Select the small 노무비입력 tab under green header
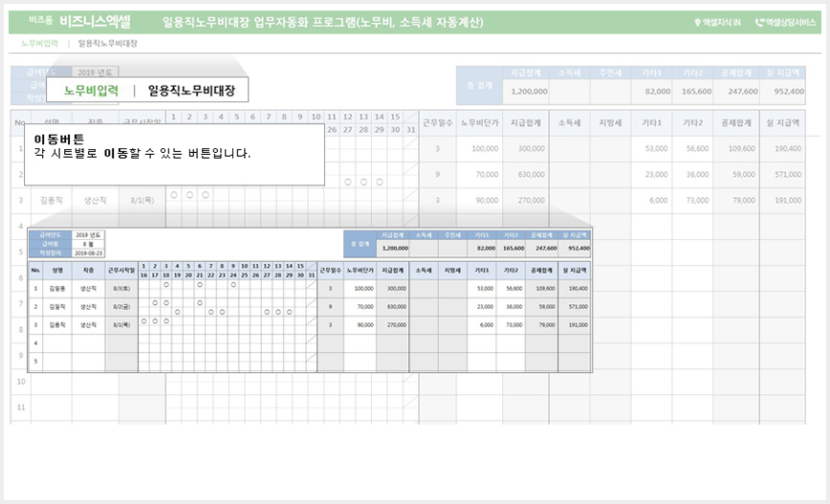 [x=40, y=43]
